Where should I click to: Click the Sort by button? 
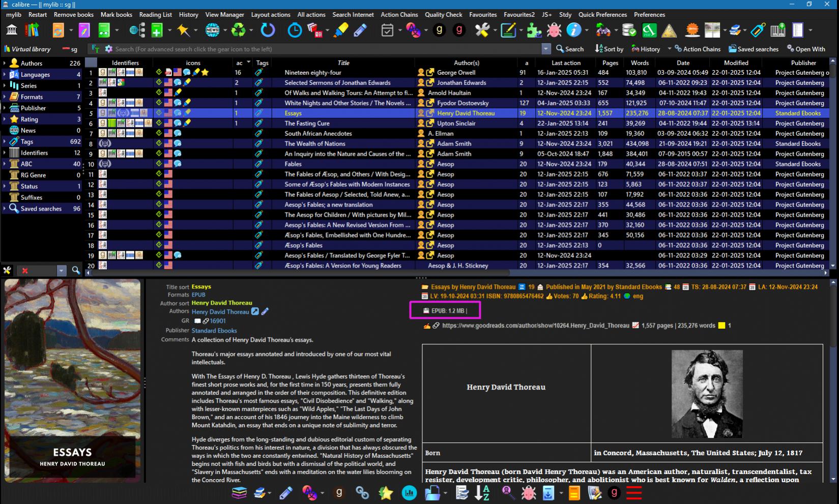point(609,49)
